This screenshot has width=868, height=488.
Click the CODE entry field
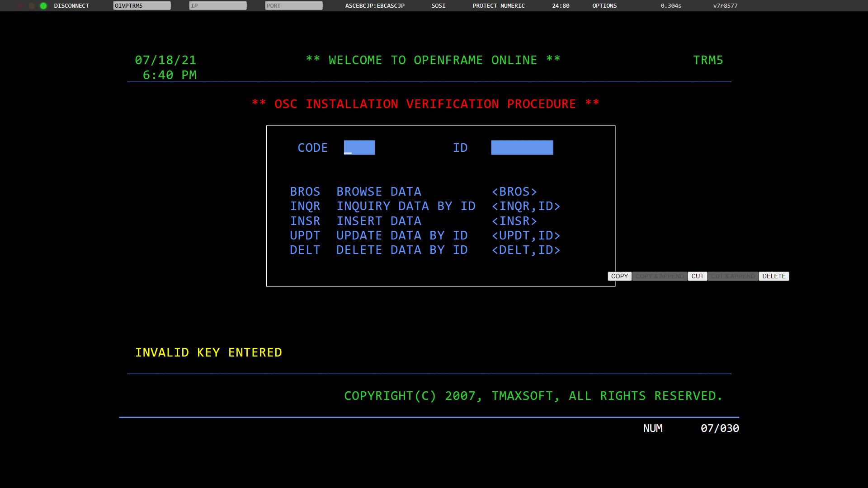pyautogui.click(x=359, y=148)
